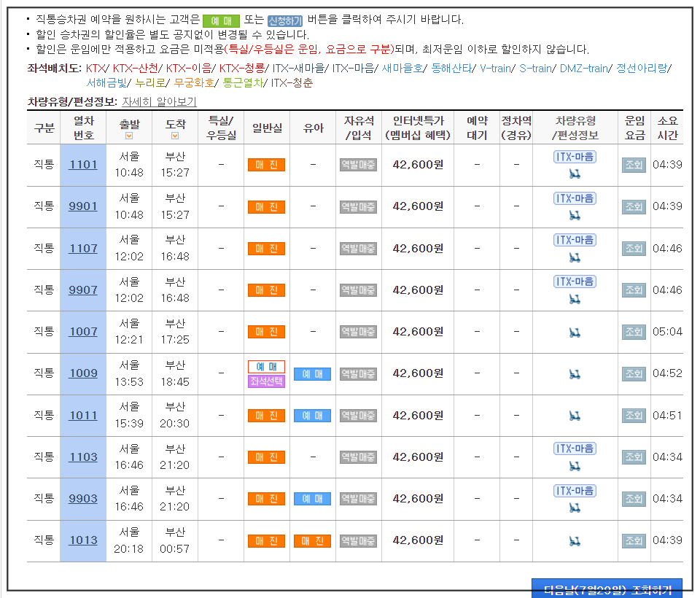Book general seat 예매 for train 1009

267,367
